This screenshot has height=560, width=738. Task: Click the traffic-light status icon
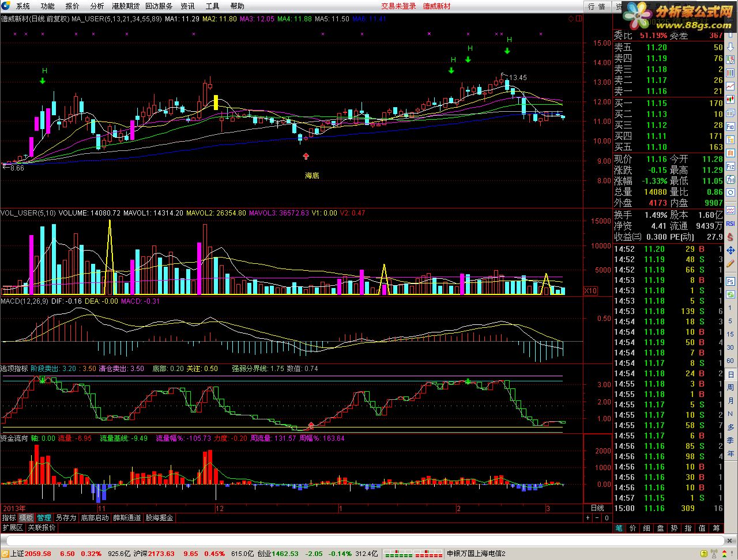click(x=724, y=554)
